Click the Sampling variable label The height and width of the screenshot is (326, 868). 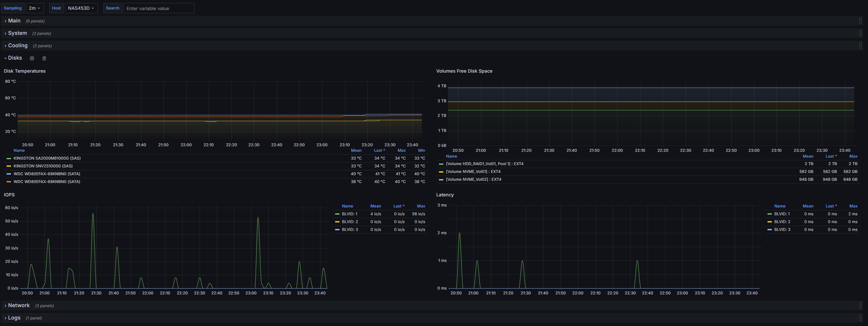tap(12, 8)
